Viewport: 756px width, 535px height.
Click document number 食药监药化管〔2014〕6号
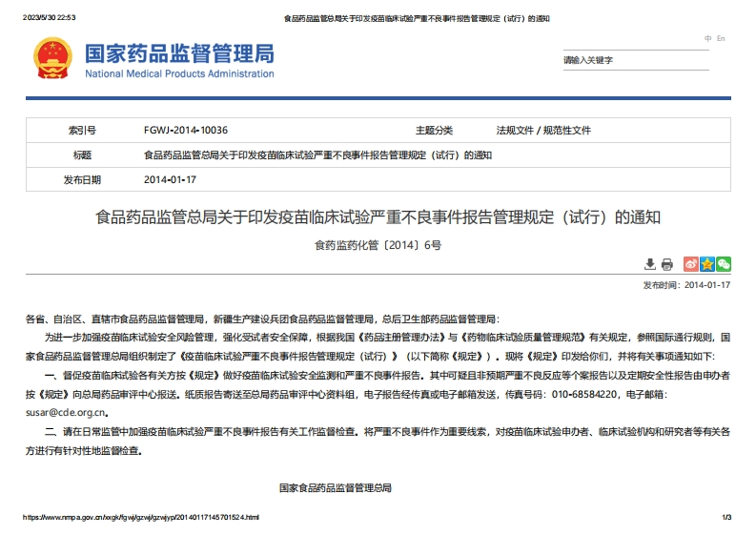click(378, 245)
